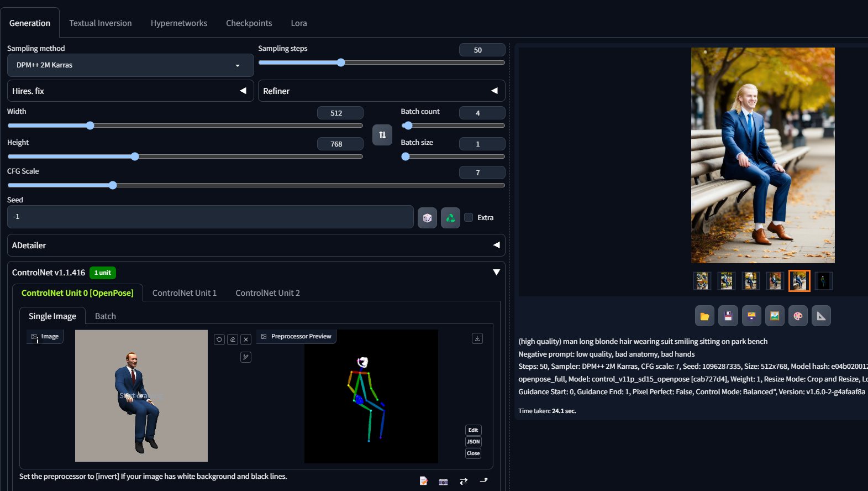The image size is (868, 491).
Task: Click the Batch count value box
Action: click(482, 113)
